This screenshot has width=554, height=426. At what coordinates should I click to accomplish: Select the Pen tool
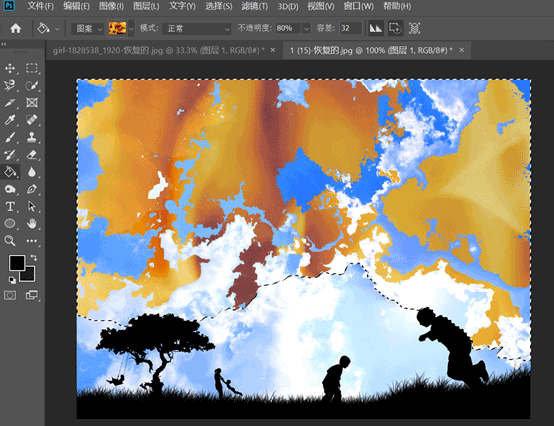(32, 189)
